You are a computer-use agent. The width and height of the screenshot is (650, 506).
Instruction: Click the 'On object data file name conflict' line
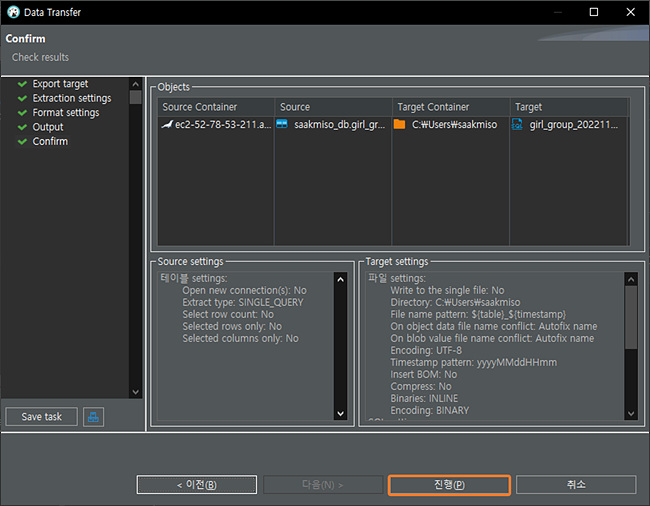tap(494, 327)
